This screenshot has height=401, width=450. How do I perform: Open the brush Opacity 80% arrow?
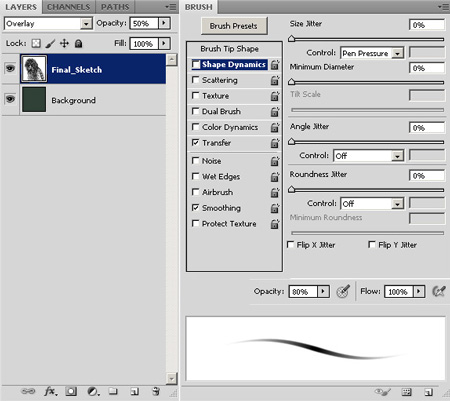tap(323, 292)
